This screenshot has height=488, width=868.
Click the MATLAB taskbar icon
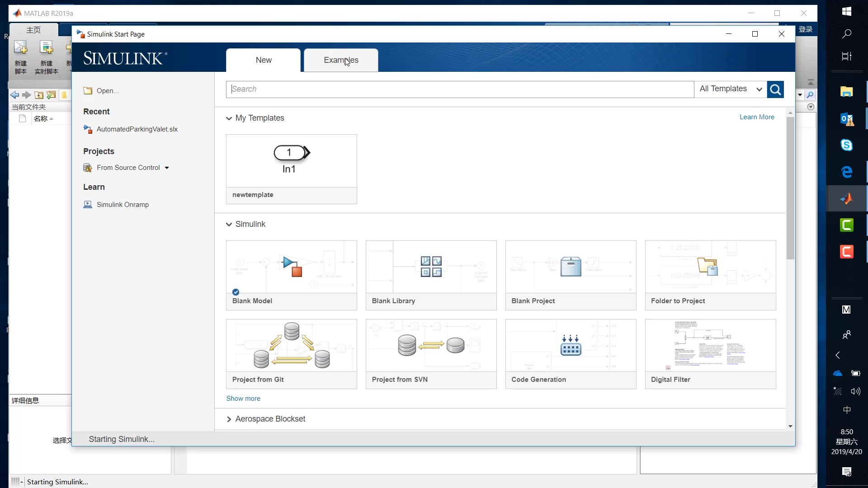[x=847, y=198]
